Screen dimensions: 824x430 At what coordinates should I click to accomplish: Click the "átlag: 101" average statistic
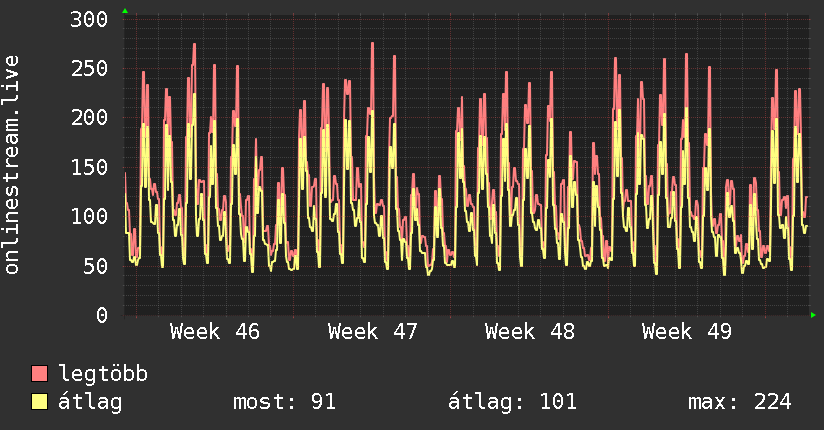point(514,402)
